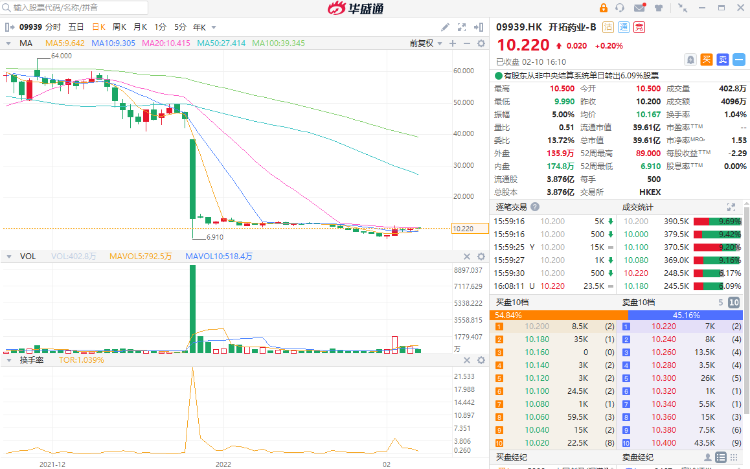Open the mail messages icon

(x=640, y=8)
